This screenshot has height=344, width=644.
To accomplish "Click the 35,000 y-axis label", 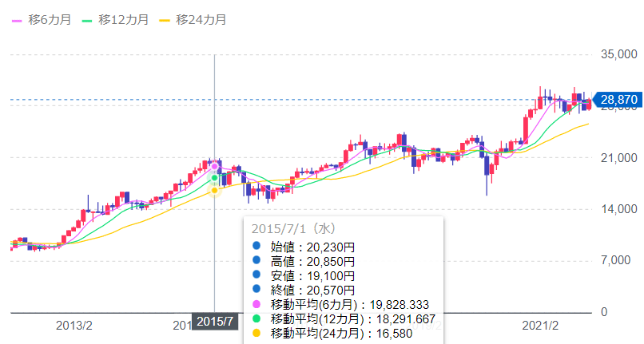I will click(619, 54).
